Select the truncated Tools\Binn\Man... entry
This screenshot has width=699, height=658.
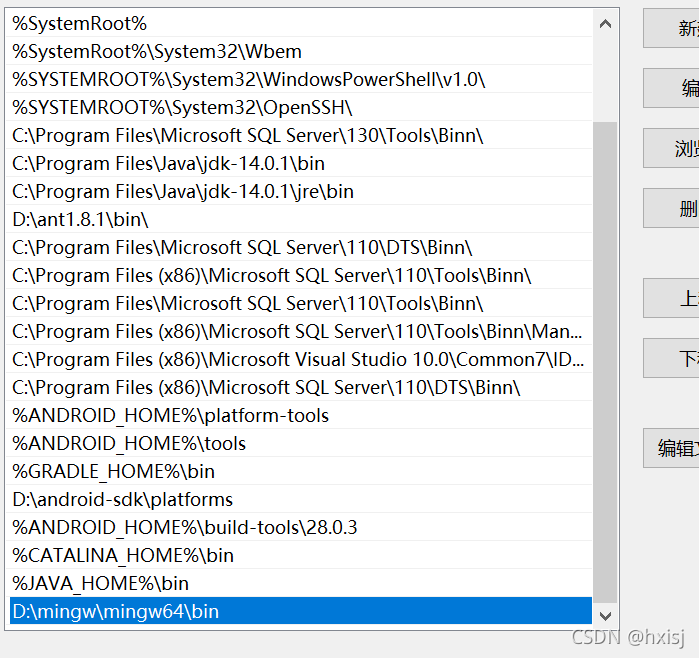[299, 331]
